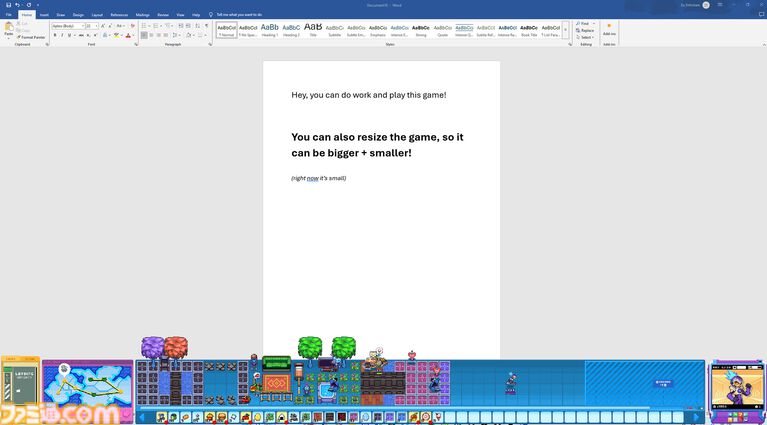Open the font name dropdown
Screen dimensions: 767x425
(68, 26)
